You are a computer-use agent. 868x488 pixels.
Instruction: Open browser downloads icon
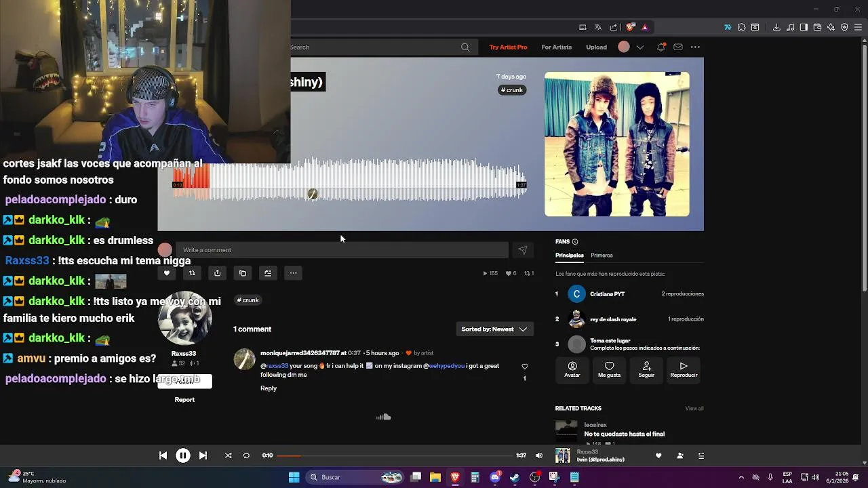coord(776,27)
